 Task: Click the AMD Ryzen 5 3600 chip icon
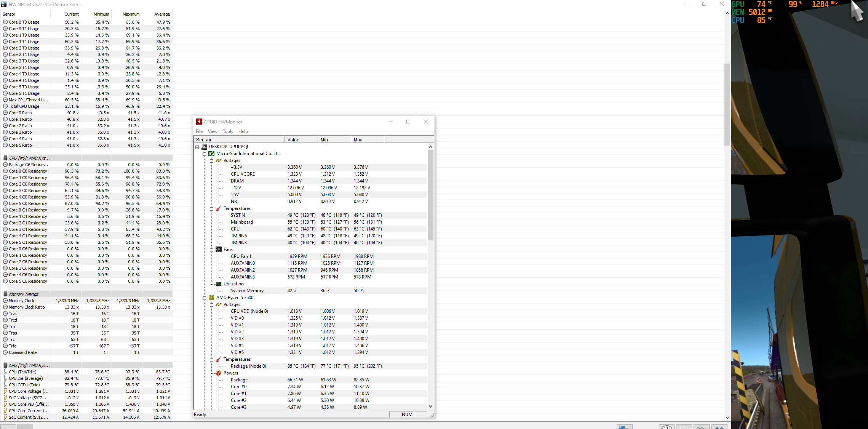[x=211, y=298]
